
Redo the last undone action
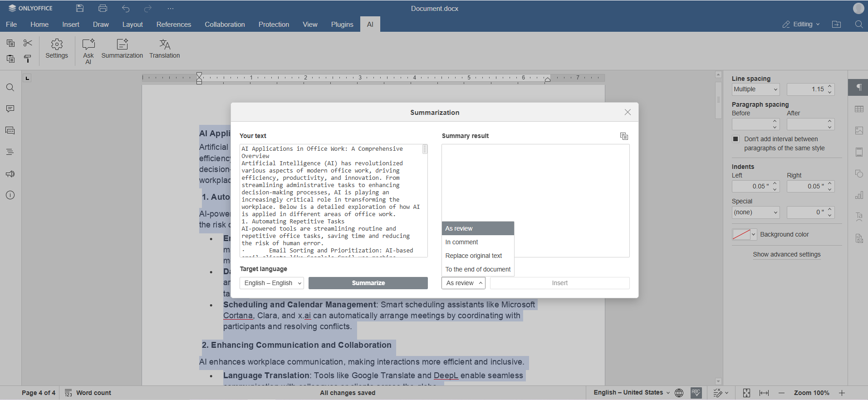148,8
